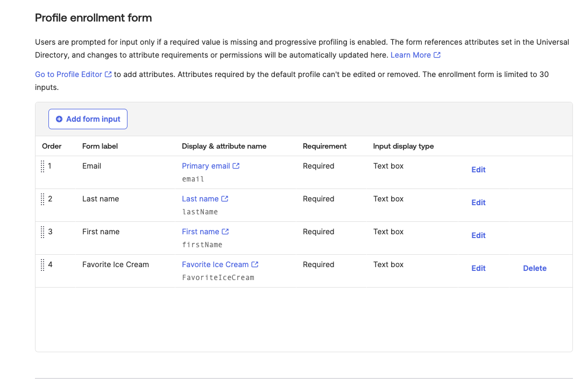Click the firstName attribute name text

click(202, 245)
